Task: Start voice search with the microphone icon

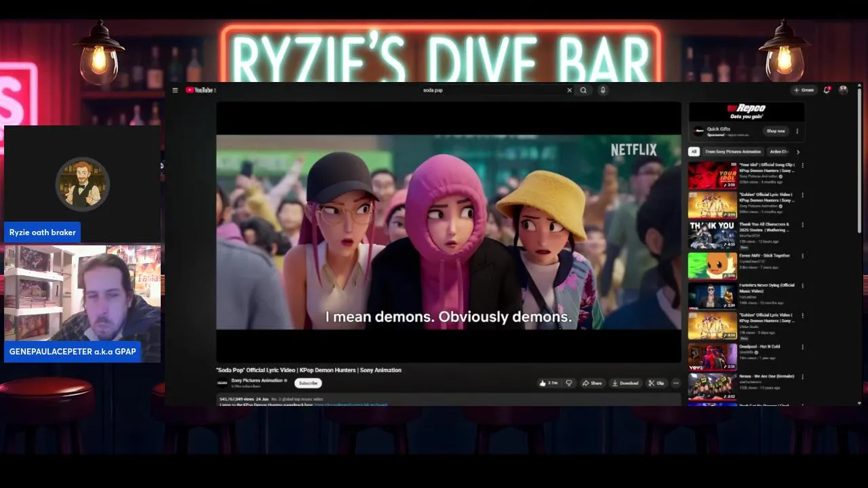Action: point(603,90)
